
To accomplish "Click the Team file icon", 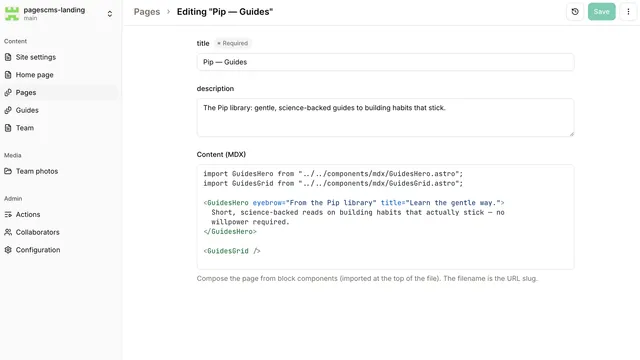I will [x=8, y=128].
